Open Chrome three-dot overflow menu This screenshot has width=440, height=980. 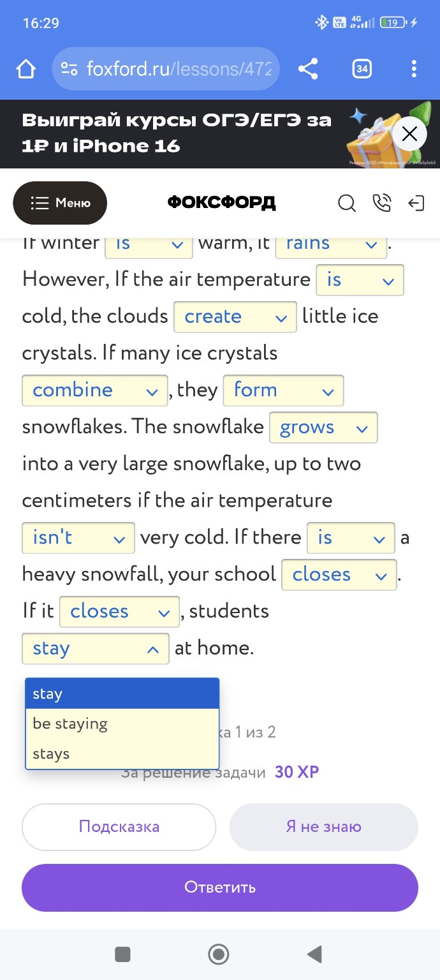point(414,69)
